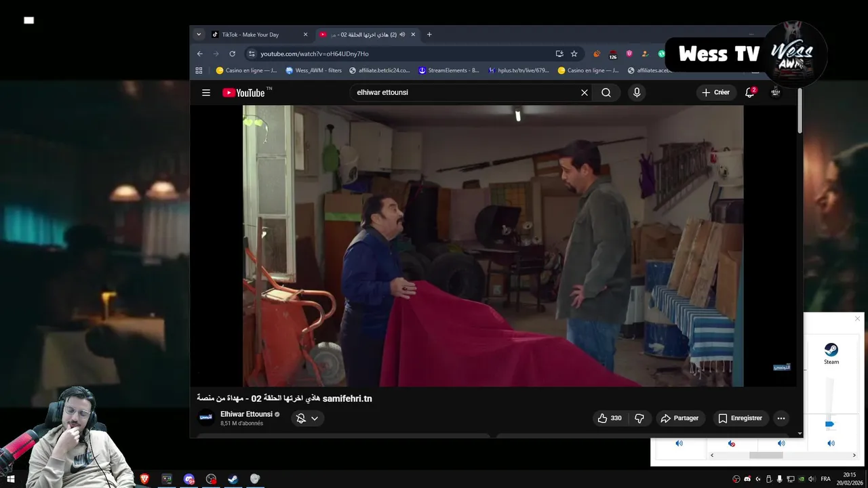Mute Steam in the volume mixer
868x488 pixels.
coord(831,443)
